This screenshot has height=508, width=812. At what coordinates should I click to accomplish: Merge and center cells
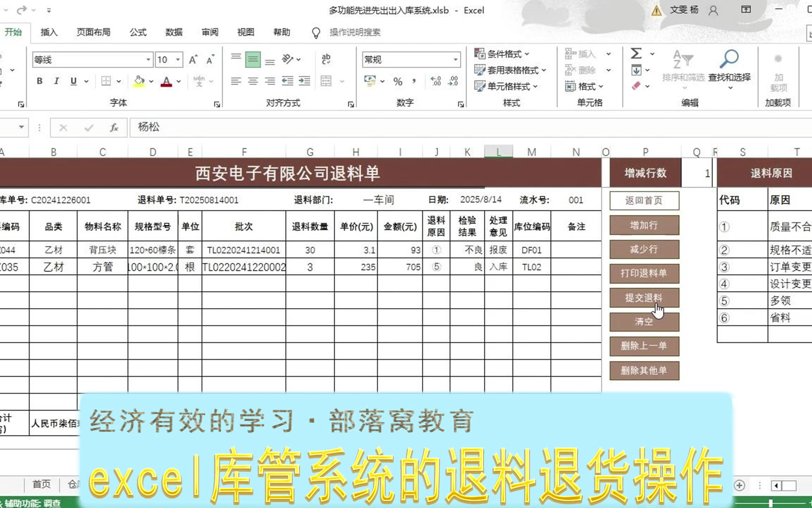pyautogui.click(x=326, y=81)
